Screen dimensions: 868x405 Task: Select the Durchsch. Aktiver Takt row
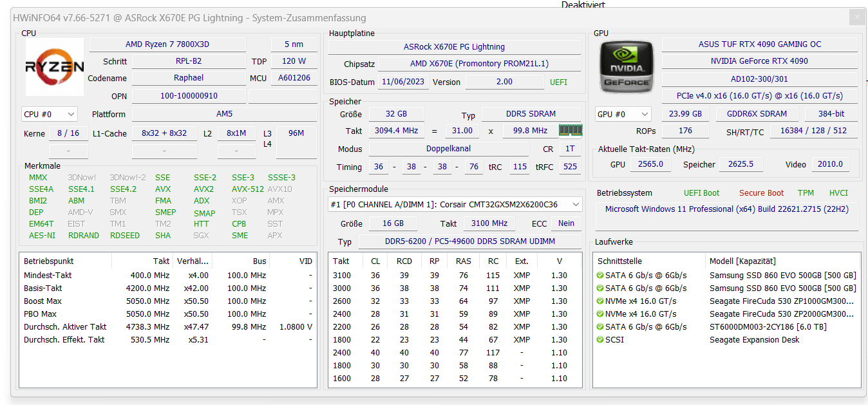[168, 327]
